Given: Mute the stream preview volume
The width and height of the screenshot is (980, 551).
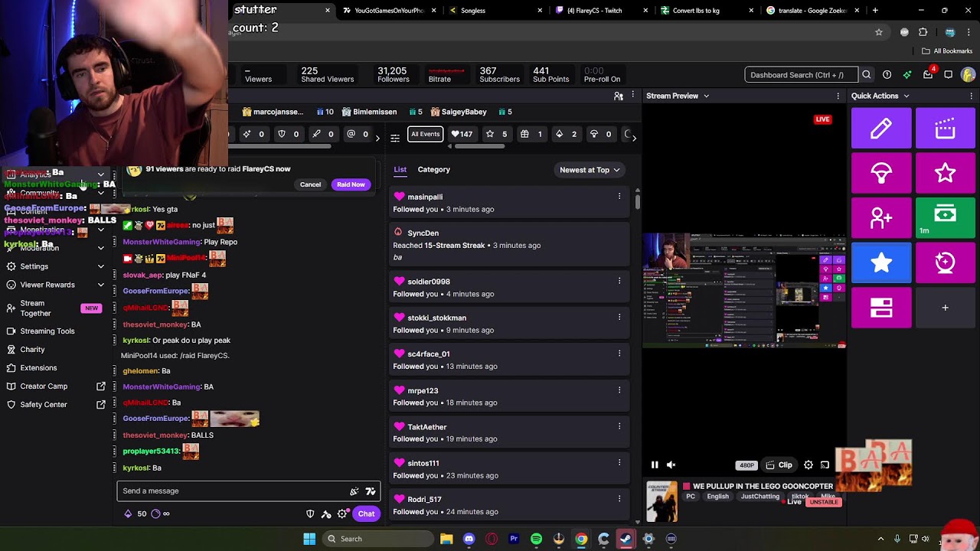Looking at the screenshot, I should click(x=671, y=465).
